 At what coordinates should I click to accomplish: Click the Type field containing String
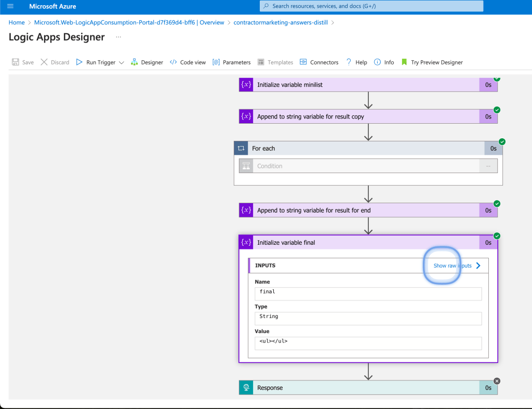[368, 319]
